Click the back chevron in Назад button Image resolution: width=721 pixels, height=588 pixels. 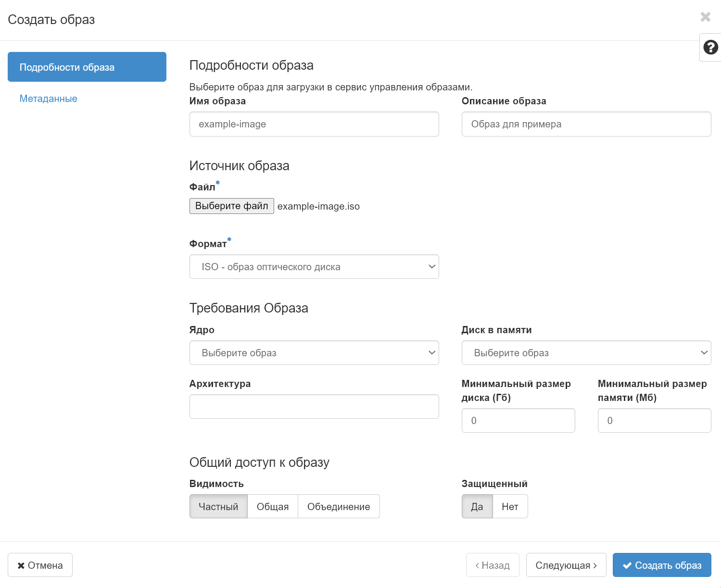pos(477,565)
